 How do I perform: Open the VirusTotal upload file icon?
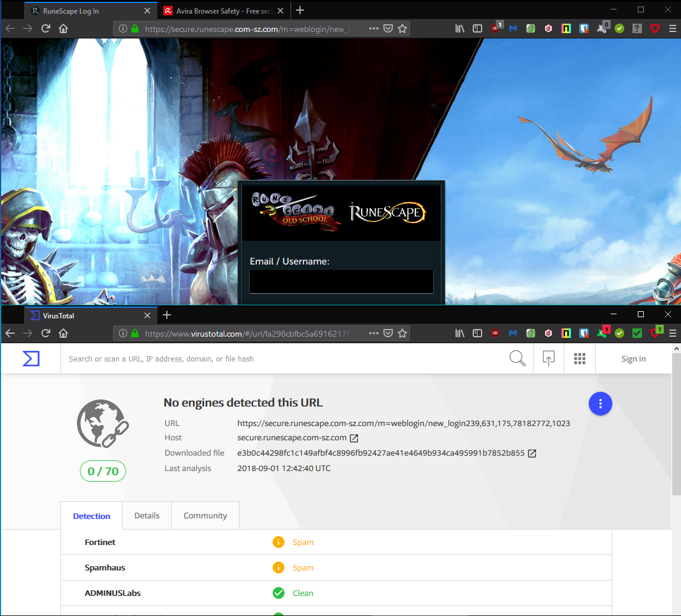tap(548, 359)
